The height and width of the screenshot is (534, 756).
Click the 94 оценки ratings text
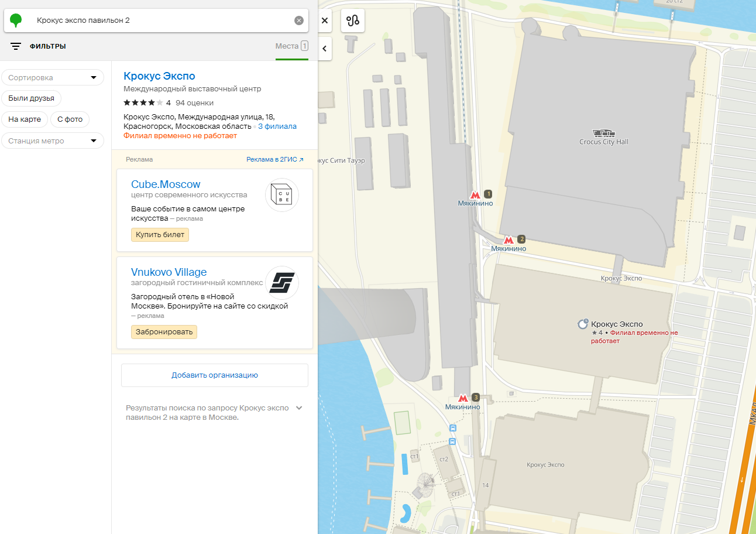[194, 102]
